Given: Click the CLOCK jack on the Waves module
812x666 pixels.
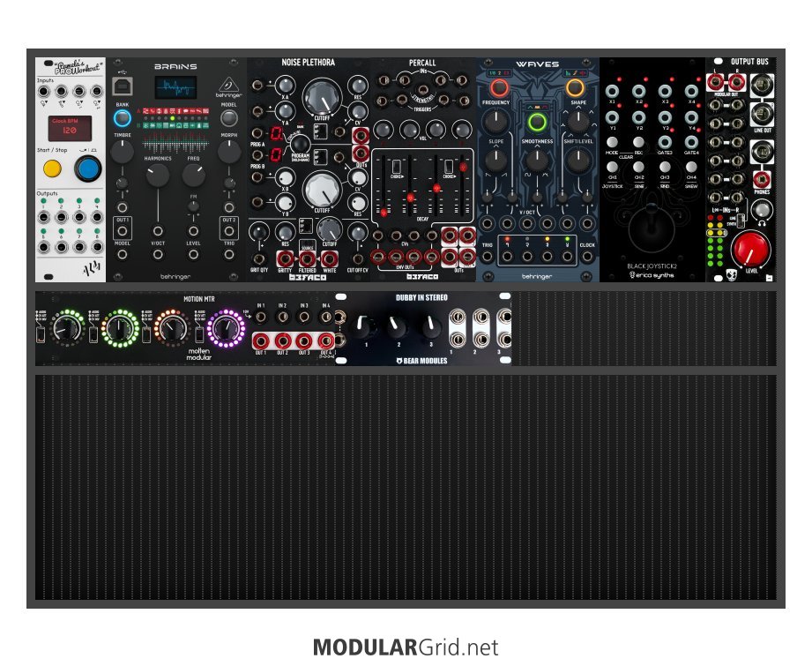Looking at the screenshot, I should 587,256.
